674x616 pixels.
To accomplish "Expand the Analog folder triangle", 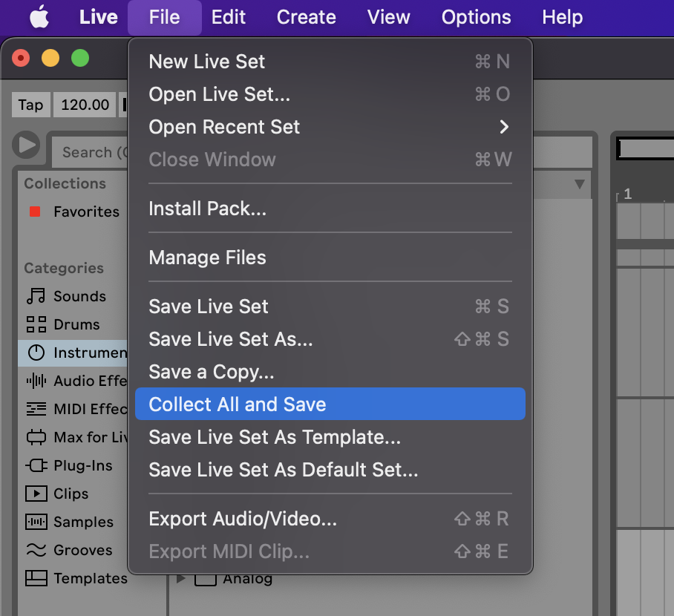I will 181,578.
